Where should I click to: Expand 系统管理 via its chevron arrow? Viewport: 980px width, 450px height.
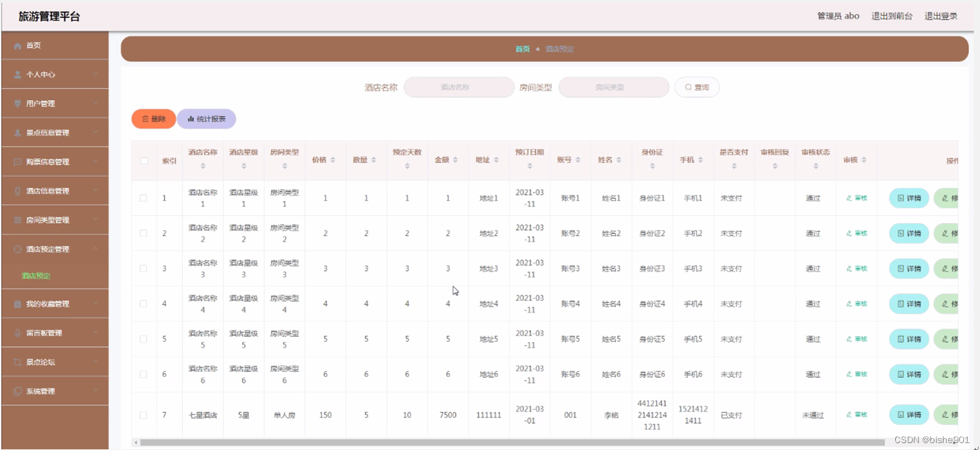95,391
